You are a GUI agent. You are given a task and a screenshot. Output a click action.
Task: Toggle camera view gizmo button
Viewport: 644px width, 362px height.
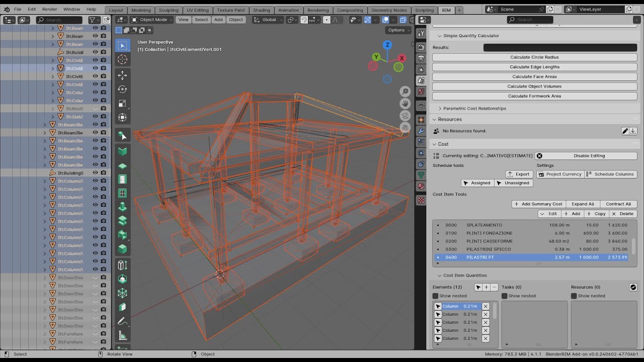click(x=405, y=116)
